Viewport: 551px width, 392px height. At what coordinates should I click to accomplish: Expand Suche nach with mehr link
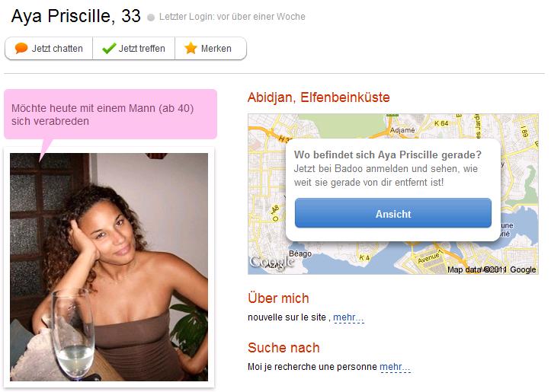pos(395,367)
